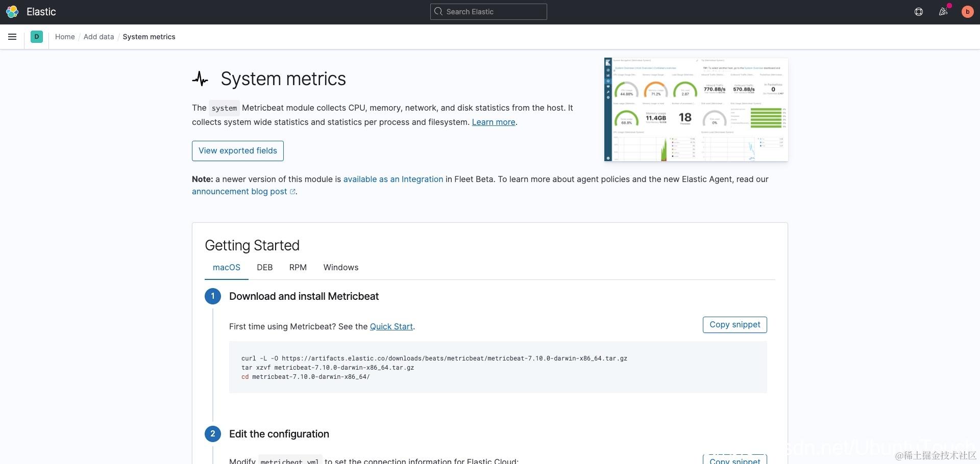Open the dashboard preview thumbnail

click(696, 110)
